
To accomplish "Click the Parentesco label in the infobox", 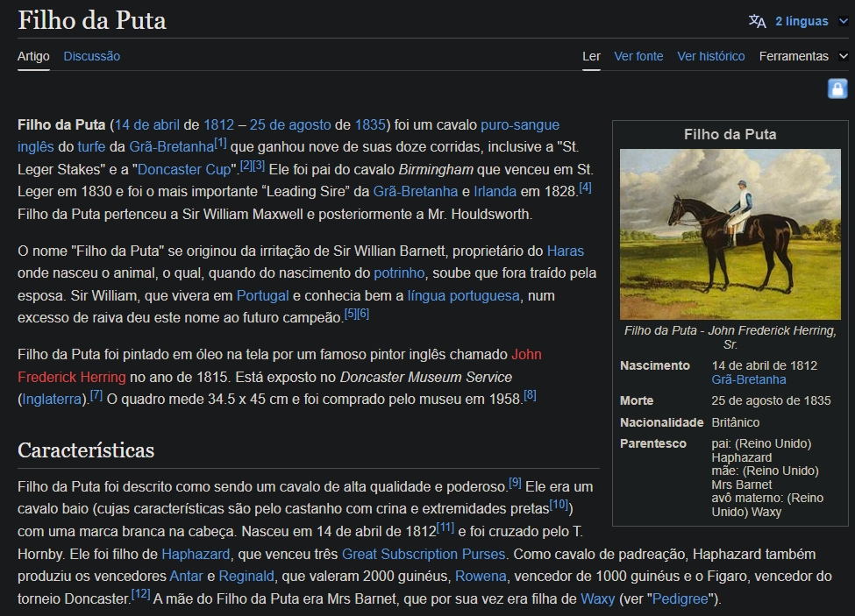I will point(653,443).
